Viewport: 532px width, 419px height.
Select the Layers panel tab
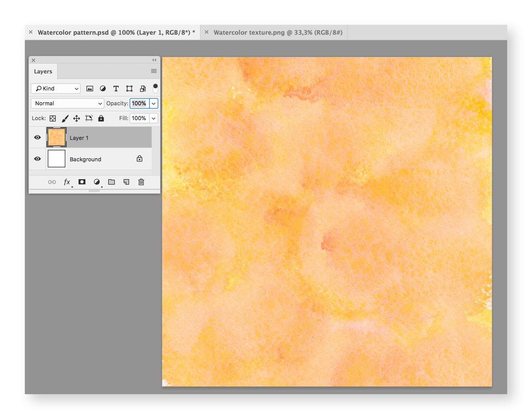point(43,71)
